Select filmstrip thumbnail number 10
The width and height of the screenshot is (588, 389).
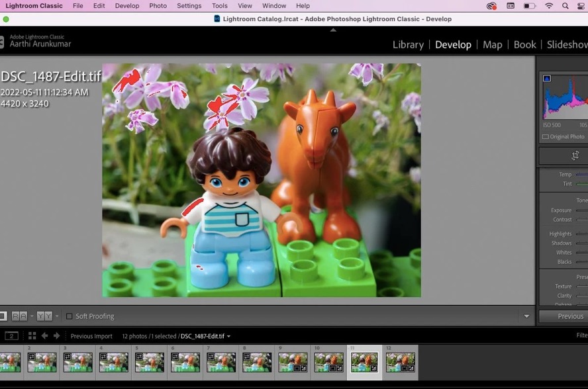tap(329, 363)
